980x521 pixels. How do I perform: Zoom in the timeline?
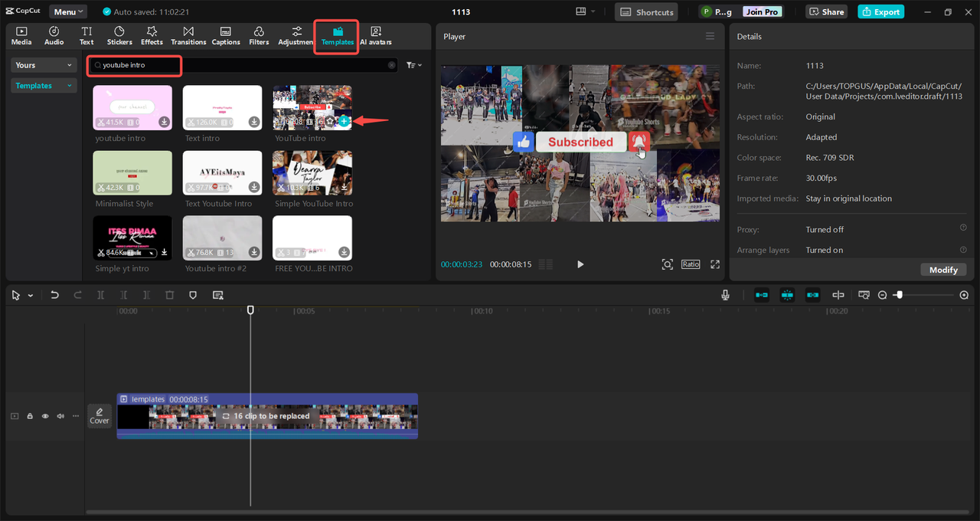964,295
